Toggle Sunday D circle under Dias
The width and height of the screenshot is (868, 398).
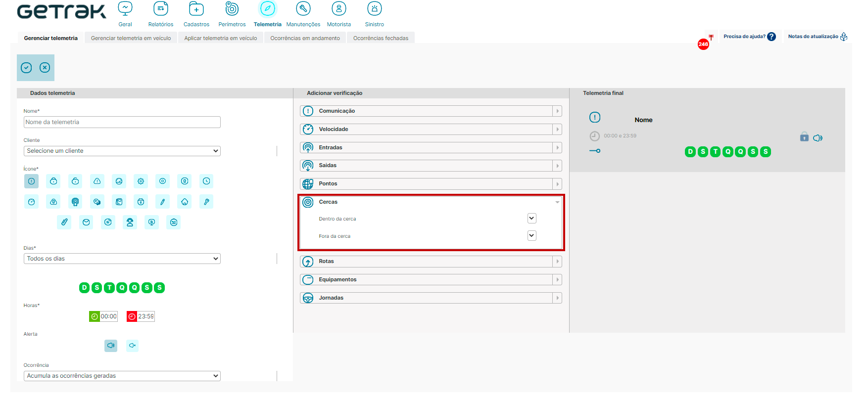click(x=84, y=288)
